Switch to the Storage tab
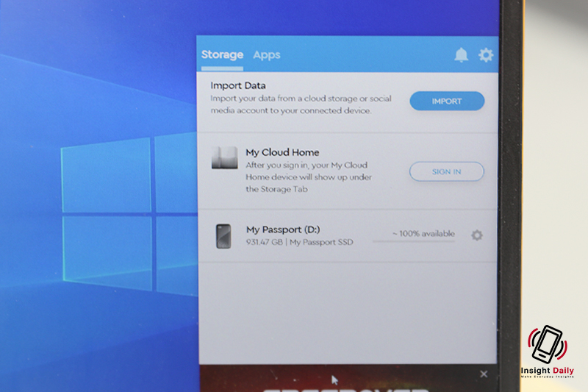Image resolution: width=588 pixels, height=392 pixels. [222, 54]
